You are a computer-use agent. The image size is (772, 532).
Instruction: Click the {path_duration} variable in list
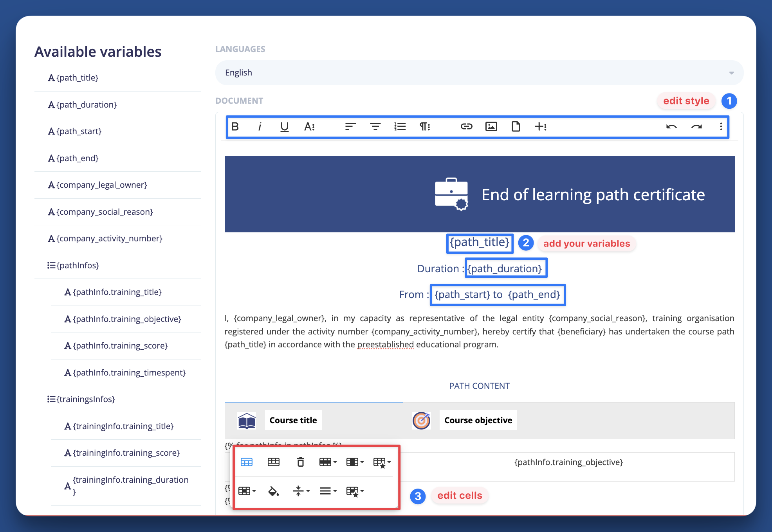click(87, 104)
